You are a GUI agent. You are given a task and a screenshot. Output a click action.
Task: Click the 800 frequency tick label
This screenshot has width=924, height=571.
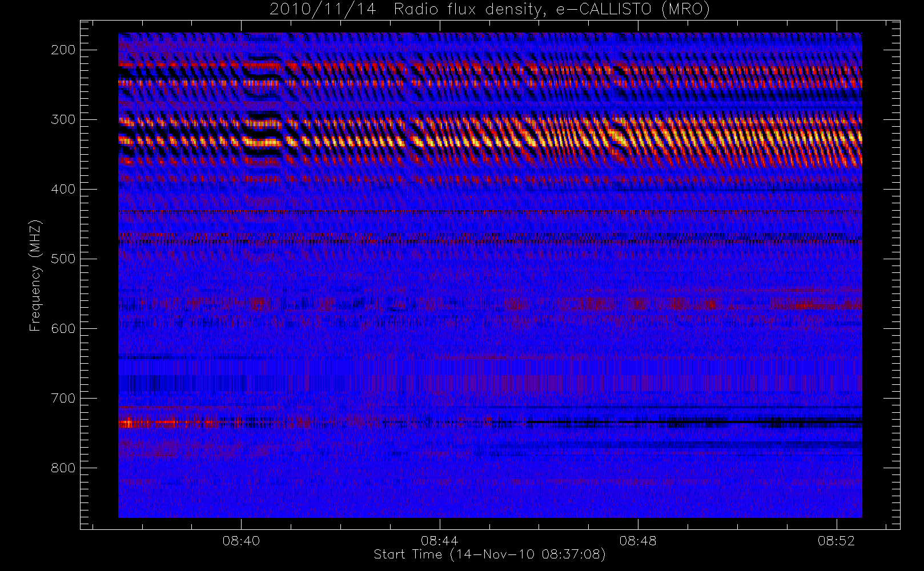[63, 468]
